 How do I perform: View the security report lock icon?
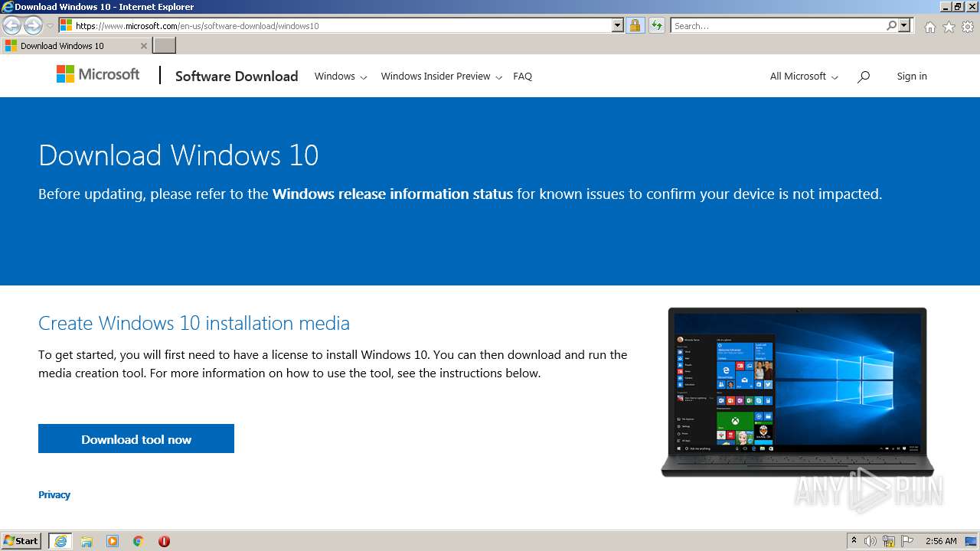[x=635, y=25]
